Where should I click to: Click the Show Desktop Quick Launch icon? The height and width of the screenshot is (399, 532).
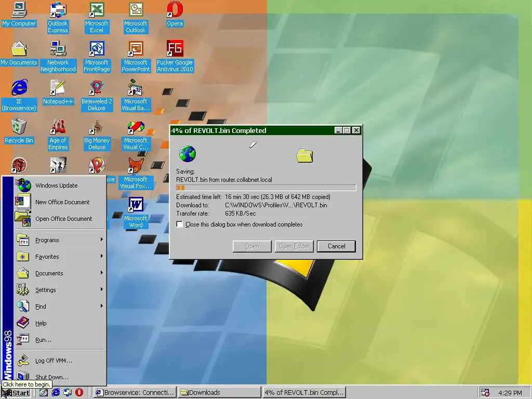click(x=43, y=393)
